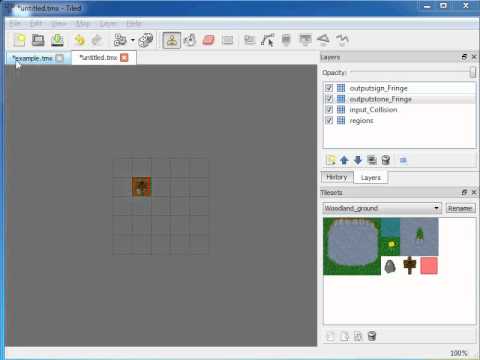The image size is (480, 360).
Task: Move layer down with blue down arrow
Action: tap(358, 160)
